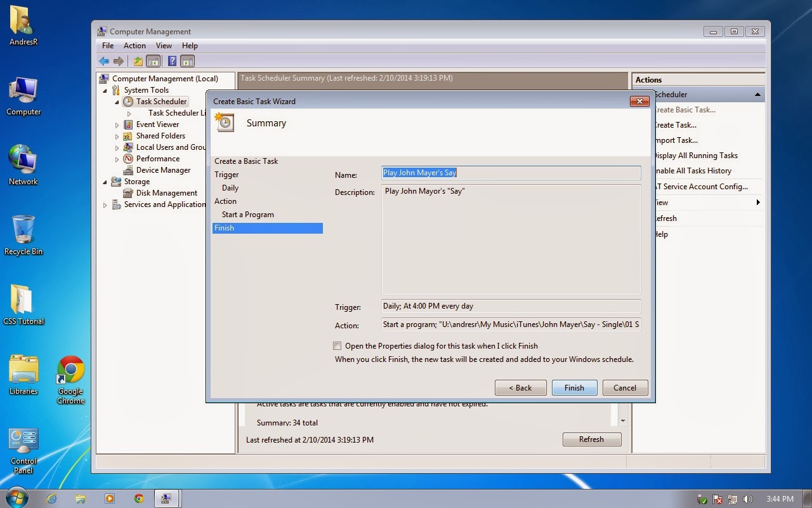Click the blue Help toolbar icon

[x=172, y=61]
